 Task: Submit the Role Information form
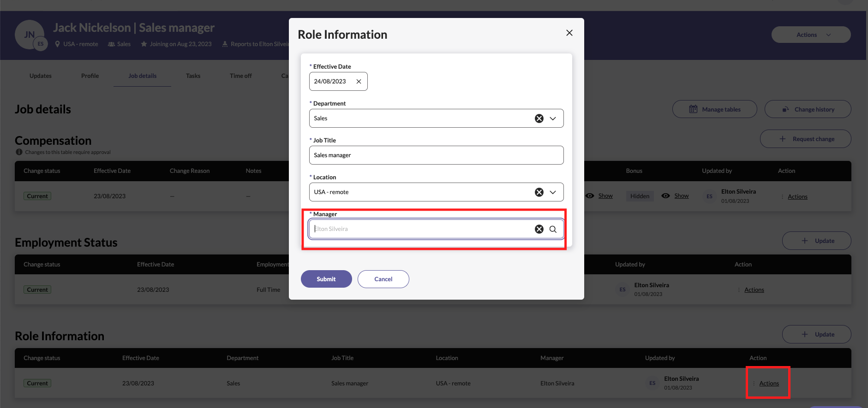point(326,279)
